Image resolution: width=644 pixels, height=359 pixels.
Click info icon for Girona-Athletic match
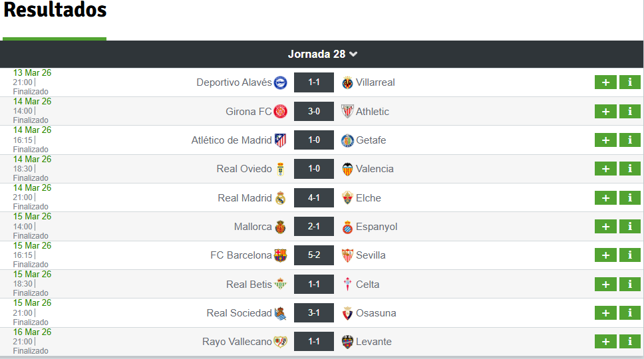pos(629,111)
